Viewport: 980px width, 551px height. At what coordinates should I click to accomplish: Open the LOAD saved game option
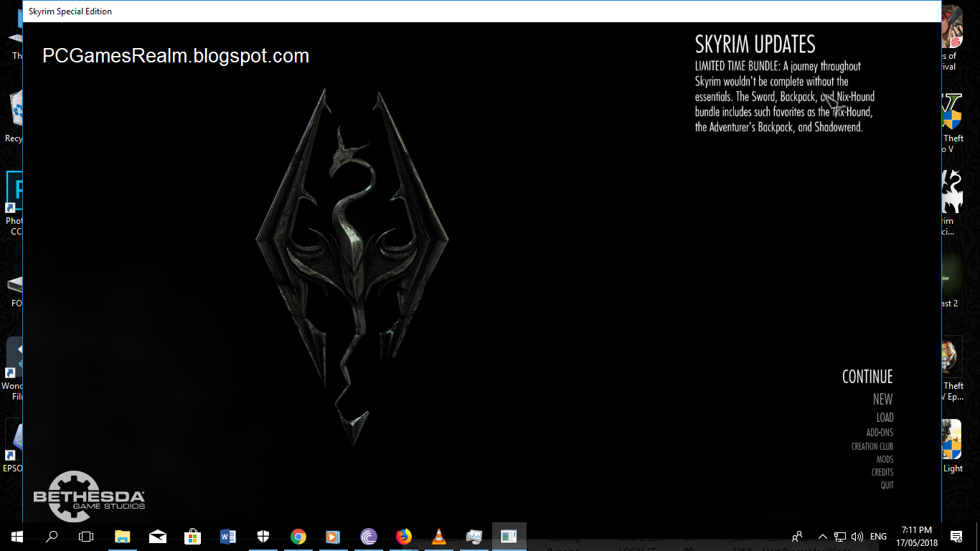885,418
